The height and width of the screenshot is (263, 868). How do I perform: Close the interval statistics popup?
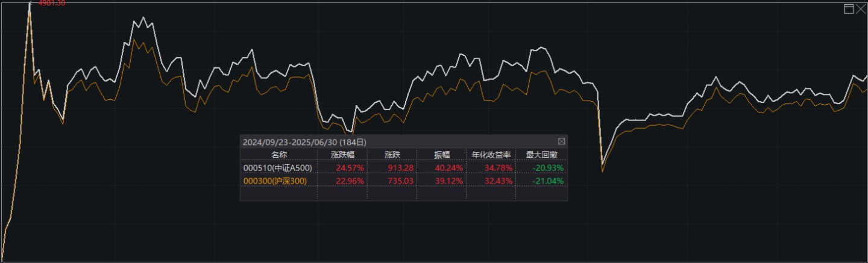tap(561, 141)
